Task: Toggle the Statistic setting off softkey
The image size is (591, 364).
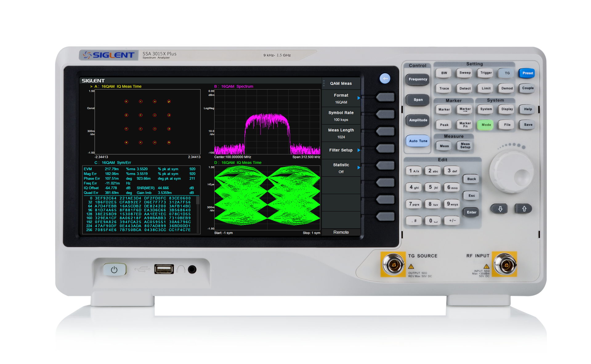Action: point(341,168)
